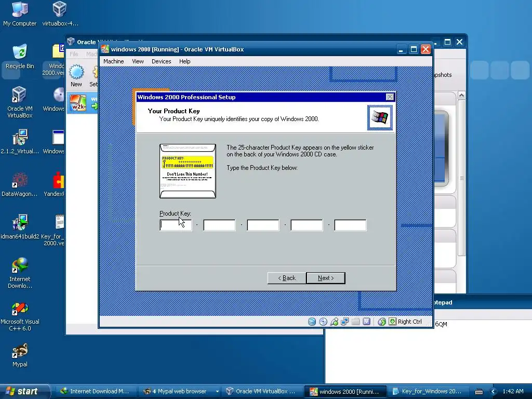This screenshot has height=399, width=532.
Task: Click the Back button in setup
Action: click(287, 278)
